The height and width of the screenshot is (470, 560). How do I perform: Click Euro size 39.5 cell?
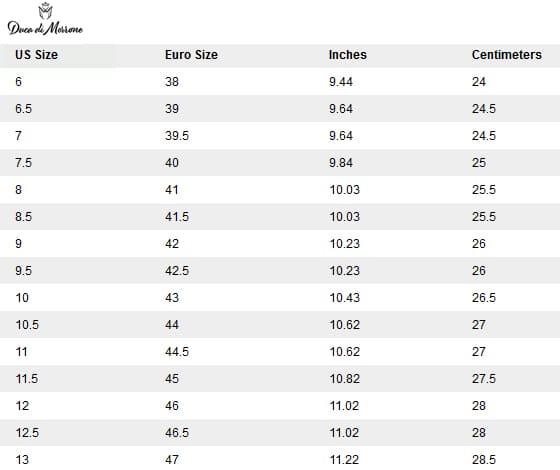click(x=177, y=136)
